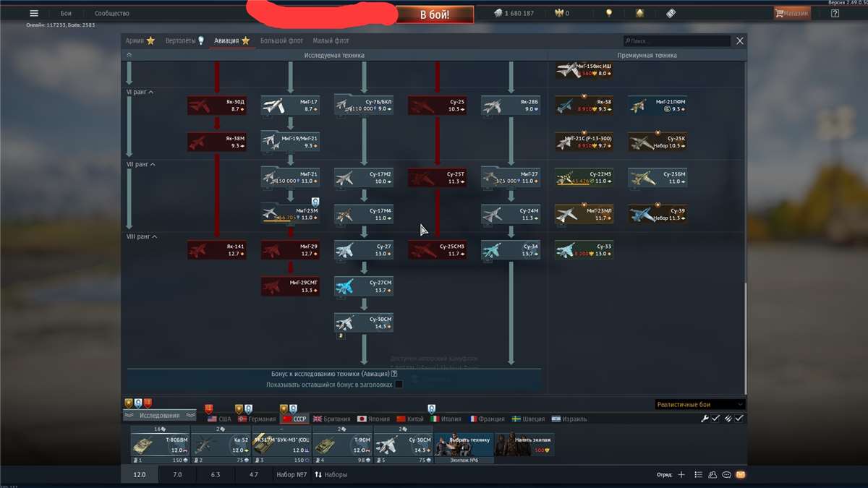Open the hamburger main menu
The width and height of the screenshot is (868, 488).
coord(34,13)
